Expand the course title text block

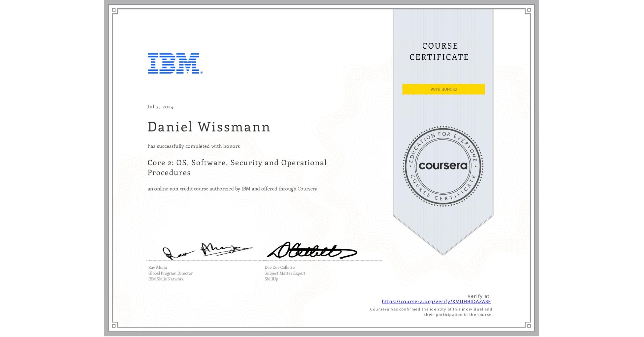click(x=237, y=167)
